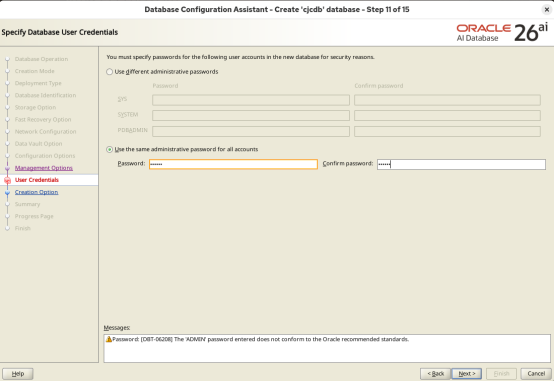The image size is (554, 381).
Task: Click 'Storage Option' step label
Action: 35,107
